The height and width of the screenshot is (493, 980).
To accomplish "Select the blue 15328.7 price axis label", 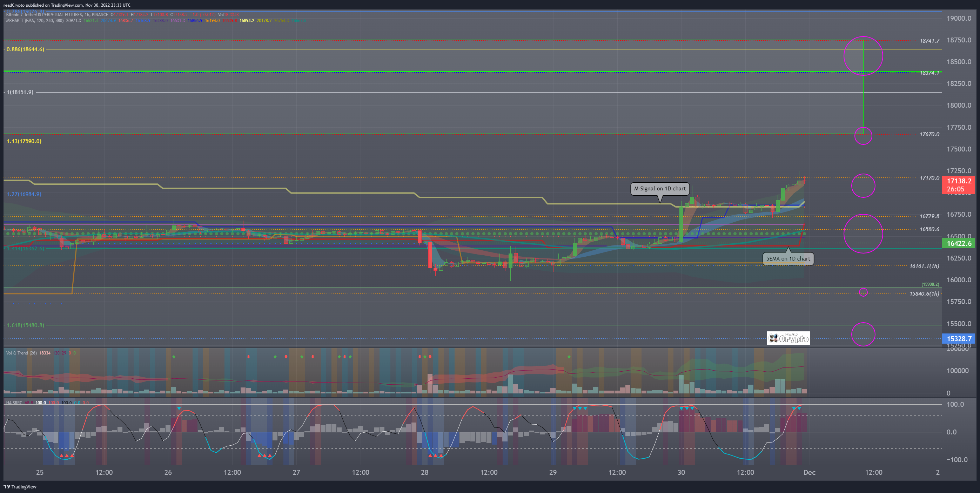I will (958, 339).
